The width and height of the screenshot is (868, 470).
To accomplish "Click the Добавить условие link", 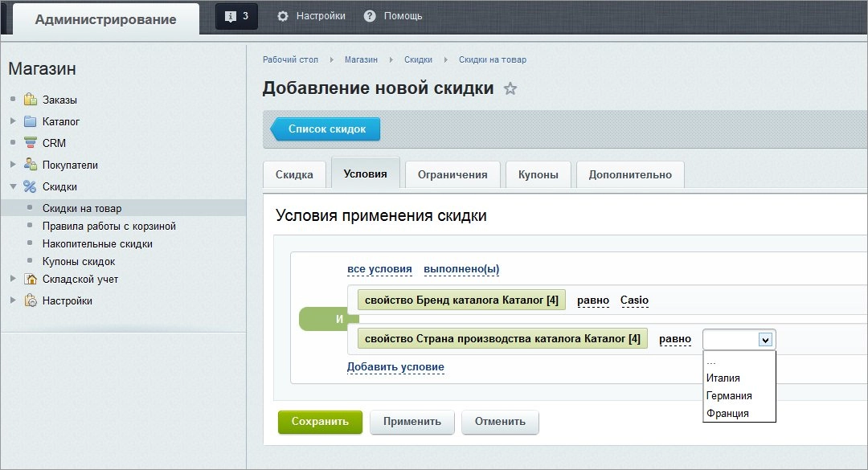I will click(395, 367).
